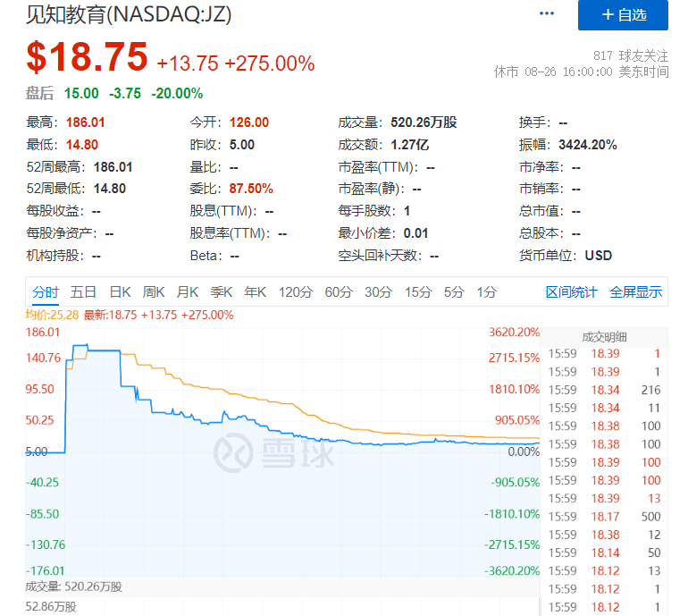
Task: Click the 见知教育(NASDAQ:JZ) stock title
Action: 115,13
